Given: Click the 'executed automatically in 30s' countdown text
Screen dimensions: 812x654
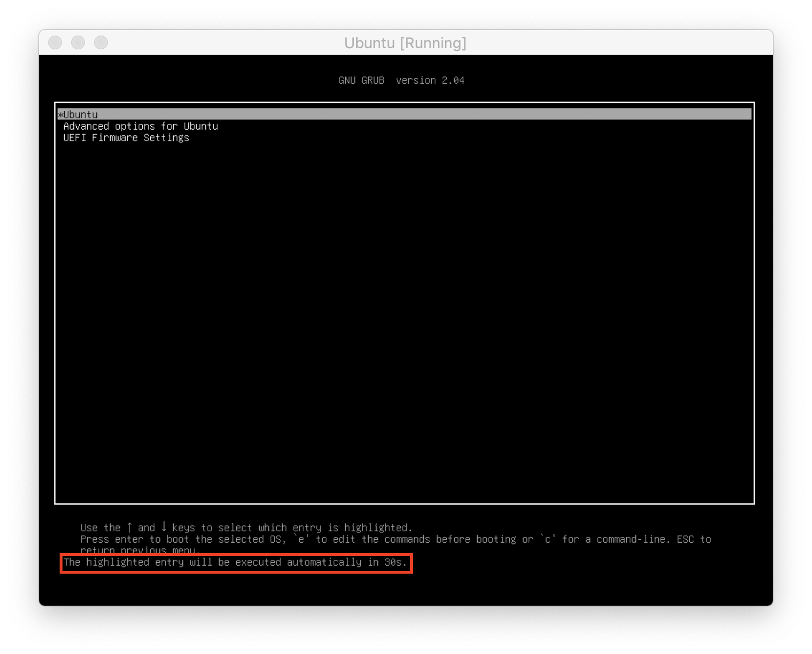Looking at the screenshot, I should pyautogui.click(x=321, y=562).
